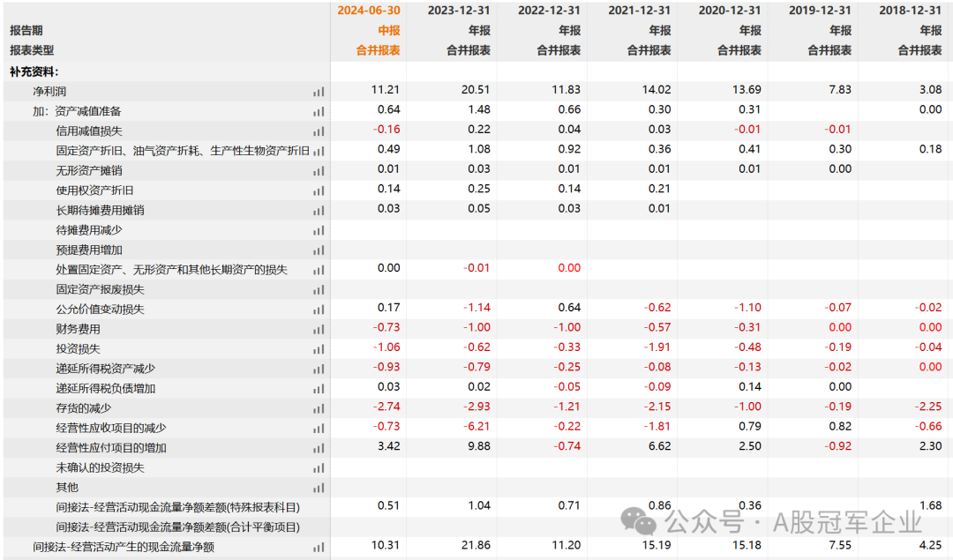Open the chart icon in the 其他 row
This screenshot has width=953, height=560.
click(x=319, y=488)
